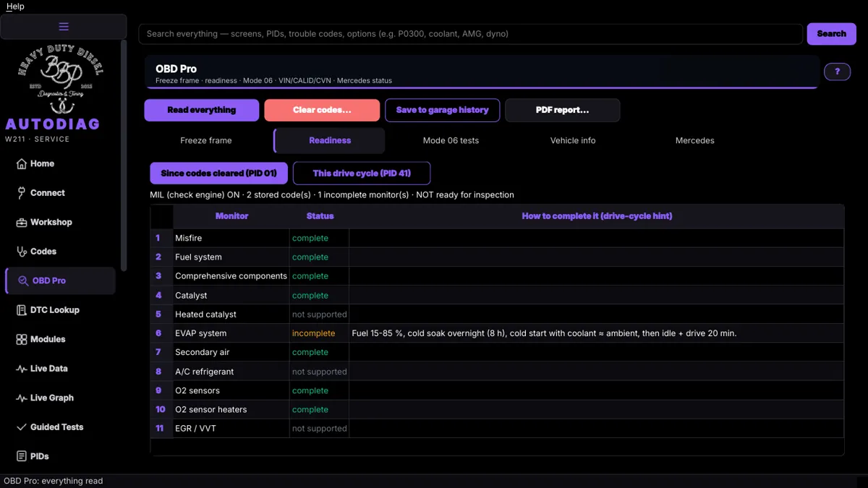This screenshot has height=488, width=868.
Task: Open the Mercedes tab
Action: click(695, 140)
